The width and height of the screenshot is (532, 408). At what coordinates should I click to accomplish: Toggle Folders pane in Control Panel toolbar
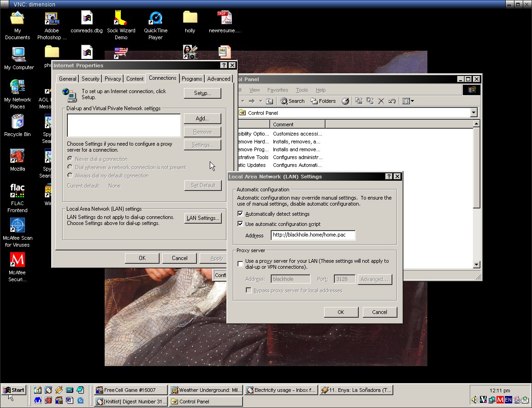pyautogui.click(x=323, y=101)
